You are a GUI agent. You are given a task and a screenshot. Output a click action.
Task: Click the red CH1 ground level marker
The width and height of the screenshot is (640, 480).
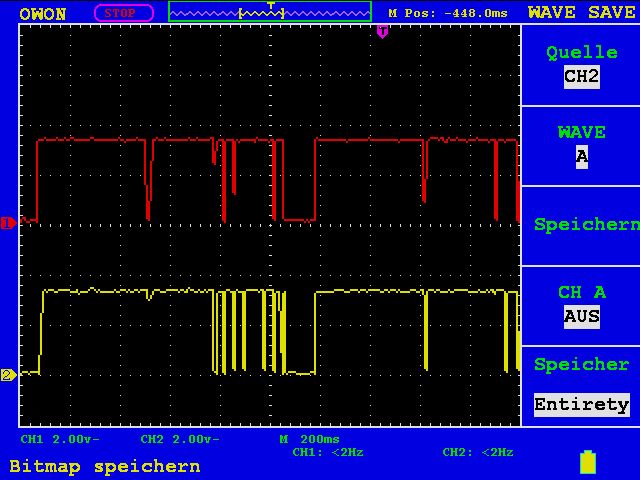point(8,223)
